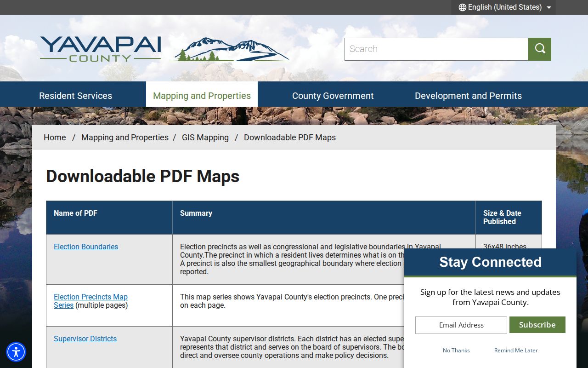This screenshot has height=368, width=588.
Task: Open the Development and Permits menu
Action: click(x=468, y=96)
